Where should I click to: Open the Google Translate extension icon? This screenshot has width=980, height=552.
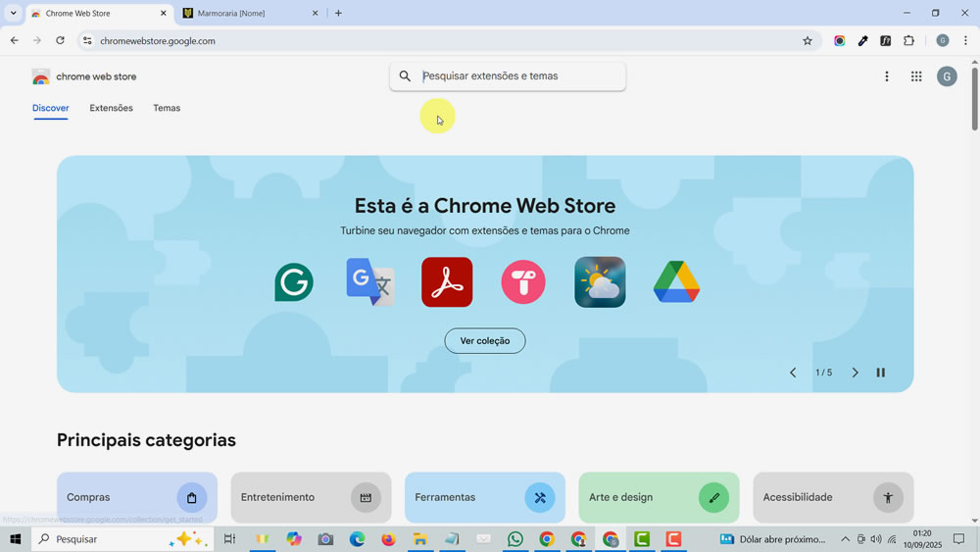tap(370, 282)
